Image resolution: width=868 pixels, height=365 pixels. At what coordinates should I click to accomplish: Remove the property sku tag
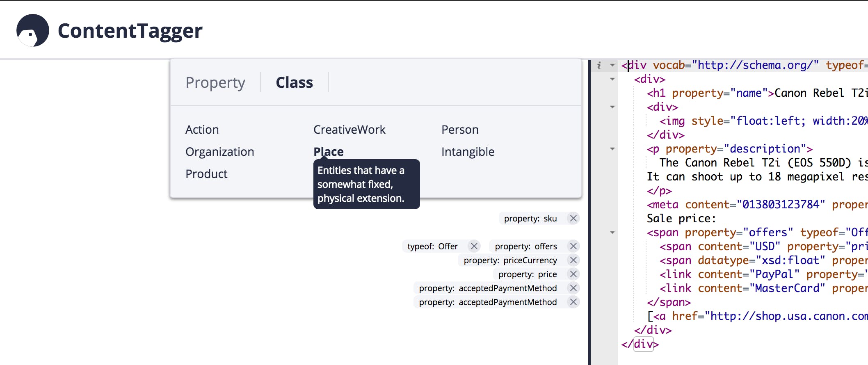[x=573, y=218]
